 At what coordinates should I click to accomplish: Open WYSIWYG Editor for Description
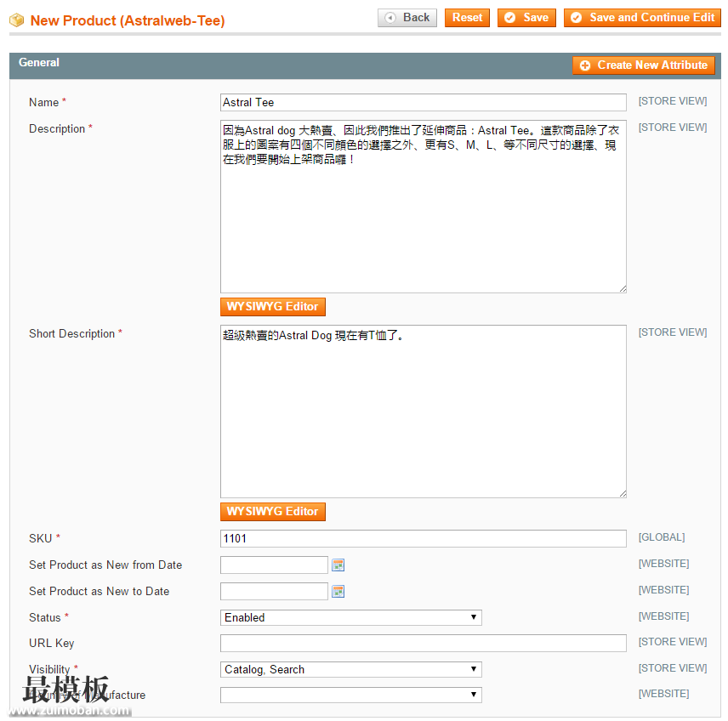[273, 307]
